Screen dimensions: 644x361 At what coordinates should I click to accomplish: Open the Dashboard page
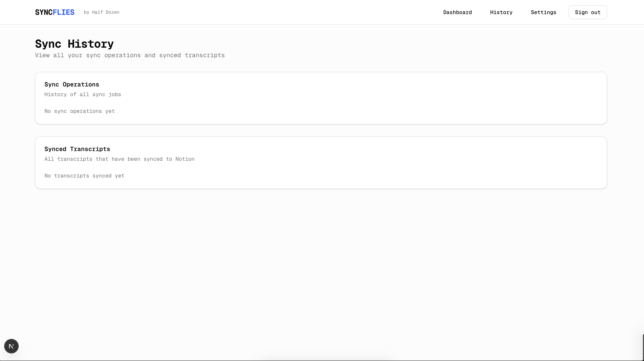pyautogui.click(x=457, y=12)
